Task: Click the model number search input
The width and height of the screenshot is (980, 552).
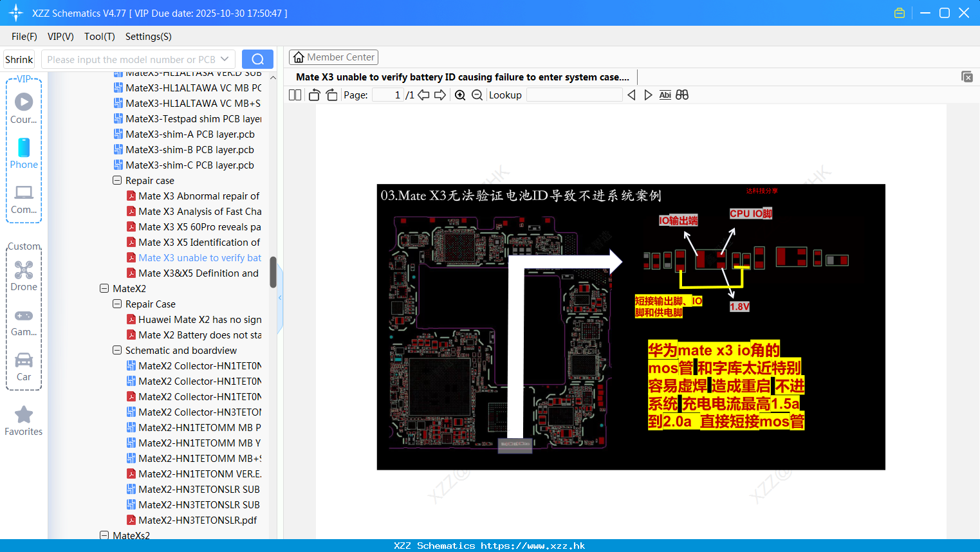Action: click(131, 59)
